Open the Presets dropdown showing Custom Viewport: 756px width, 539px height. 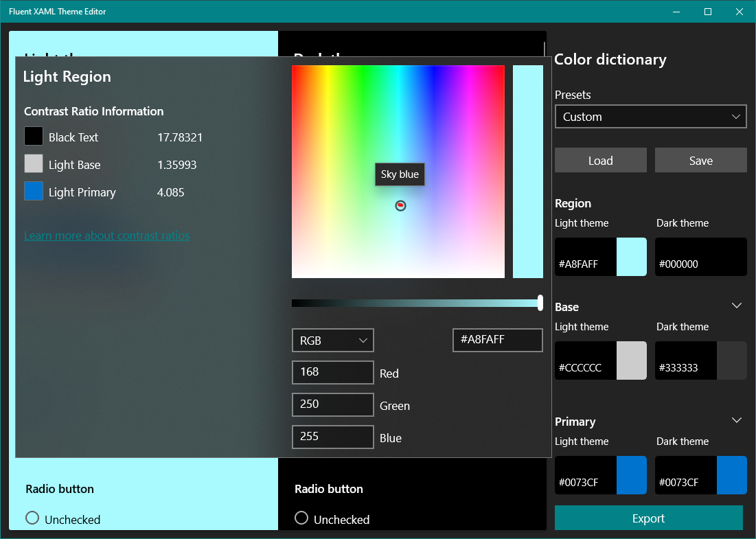click(650, 116)
